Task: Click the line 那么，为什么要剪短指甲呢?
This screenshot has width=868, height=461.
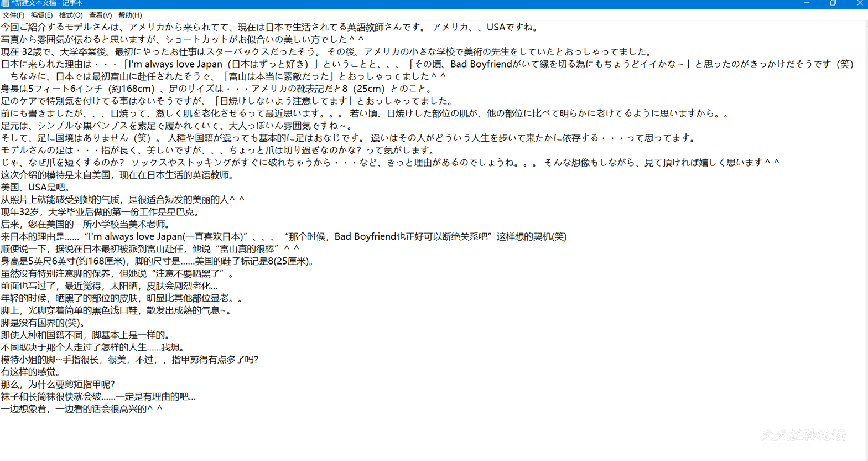Action: tap(58, 384)
